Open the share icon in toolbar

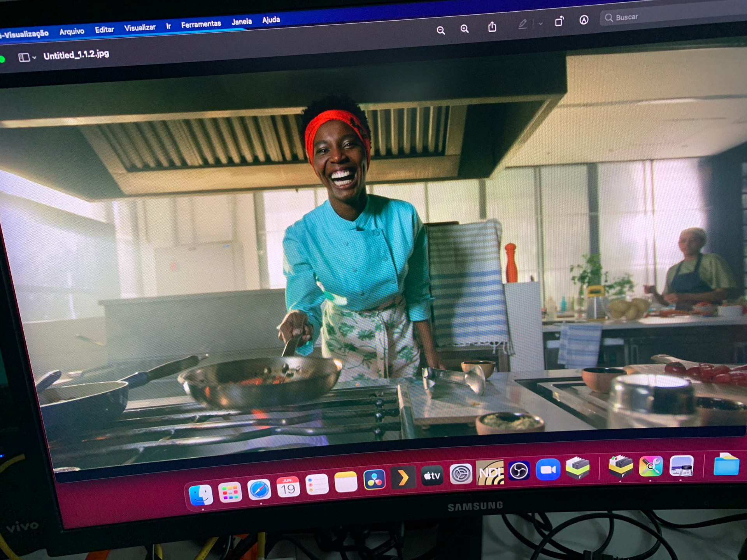(492, 27)
